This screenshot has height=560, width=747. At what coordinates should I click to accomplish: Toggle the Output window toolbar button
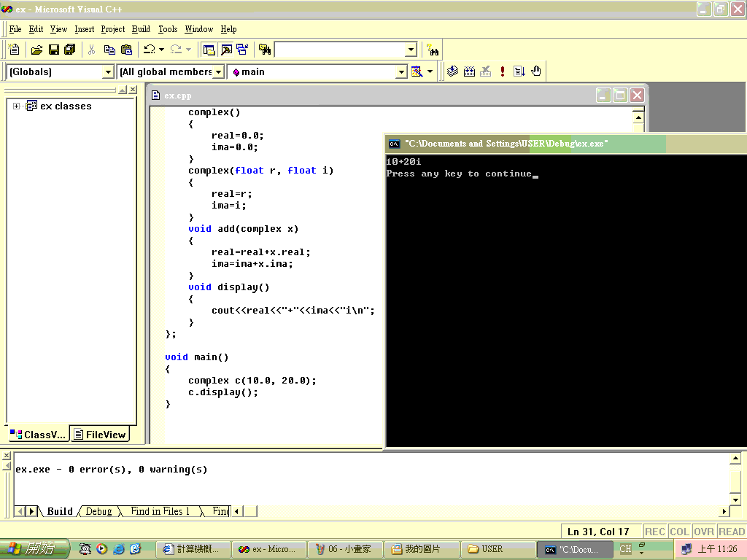(x=225, y=50)
